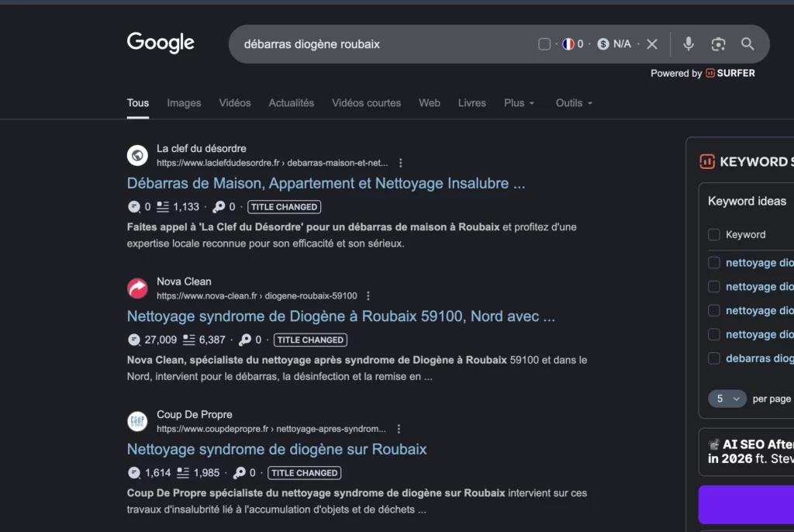The width and height of the screenshot is (794, 532).
Task: Open the Outils dropdown
Action: pyautogui.click(x=574, y=103)
